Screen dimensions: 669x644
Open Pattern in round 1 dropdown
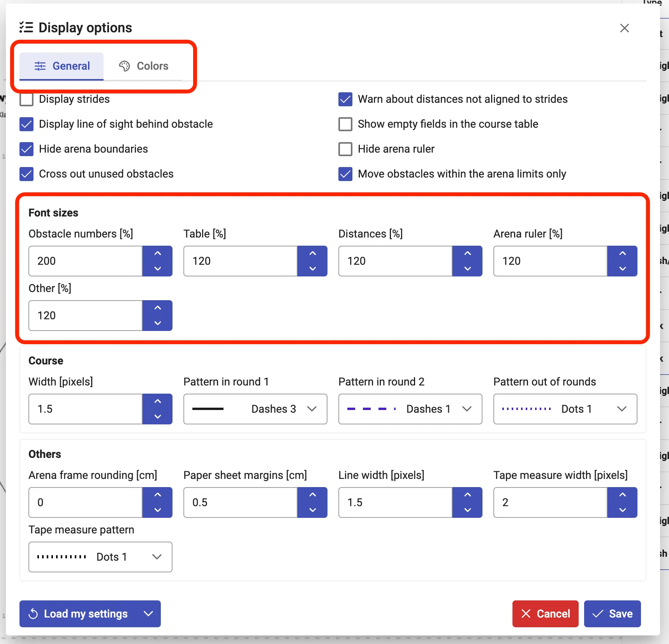click(255, 409)
